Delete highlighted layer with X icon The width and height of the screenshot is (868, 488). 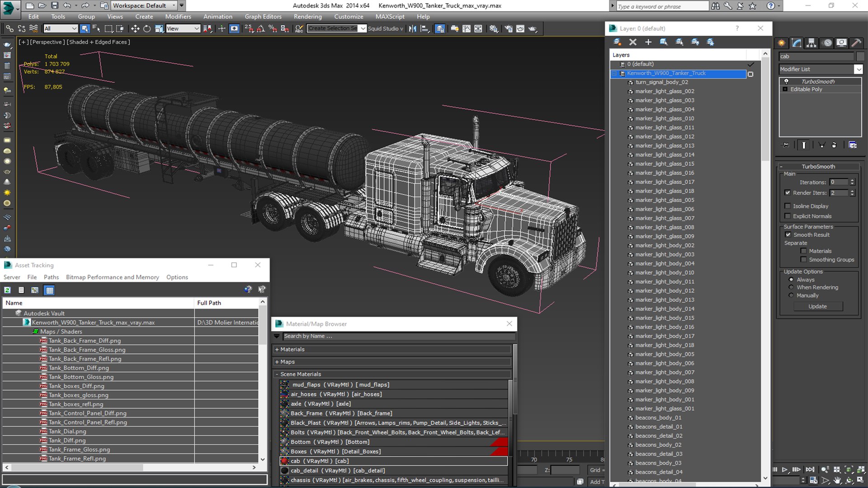pyautogui.click(x=633, y=42)
